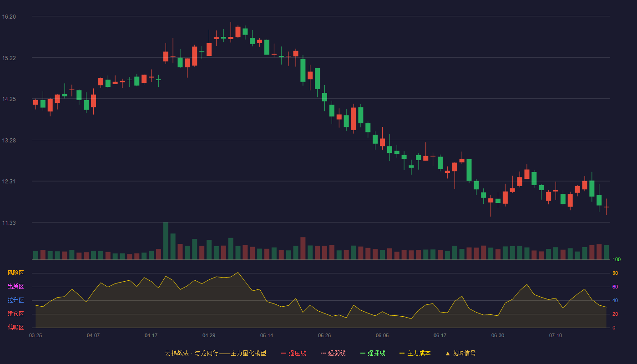Toggle the 龙吟信号 triangle legend item
This screenshot has width=637, height=364.
pyautogui.click(x=460, y=353)
